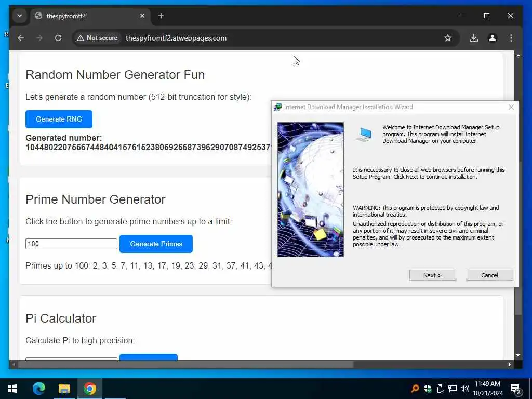Add a new Chrome tab

[x=161, y=16]
